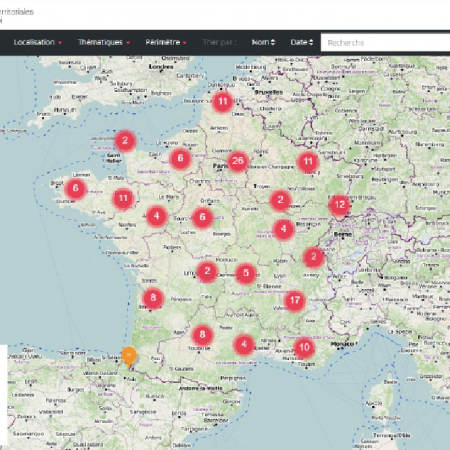450x450 pixels.
Task: Open the Localisation dropdown filter
Action: (38, 42)
